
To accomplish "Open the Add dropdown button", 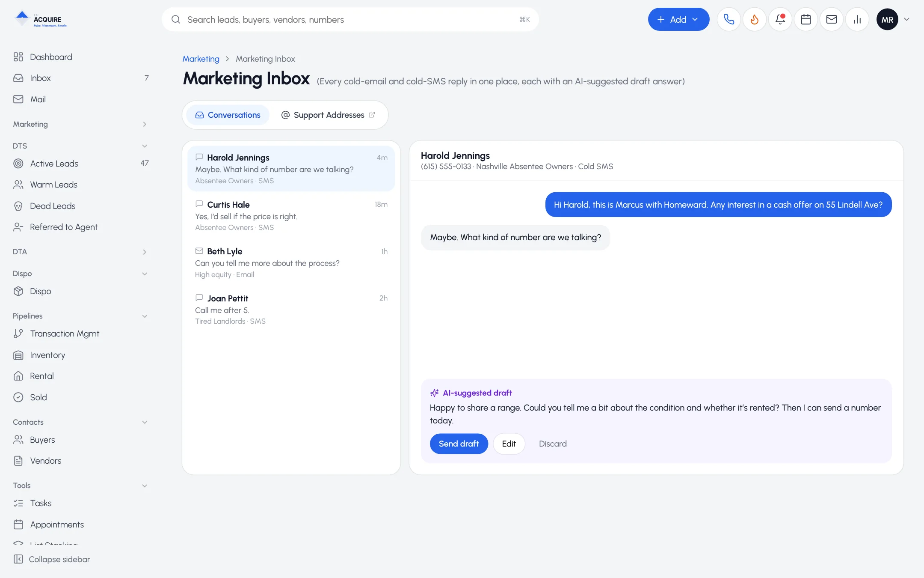I will (x=678, y=19).
